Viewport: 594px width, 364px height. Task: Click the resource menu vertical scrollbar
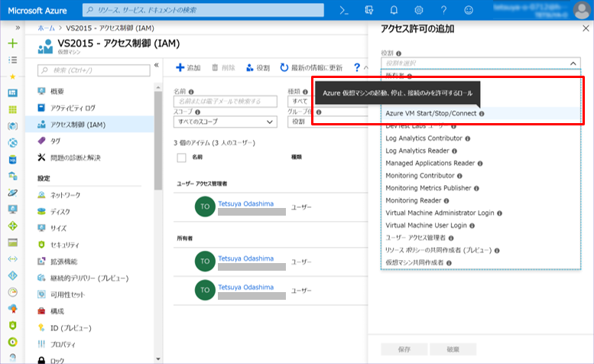coord(158,140)
